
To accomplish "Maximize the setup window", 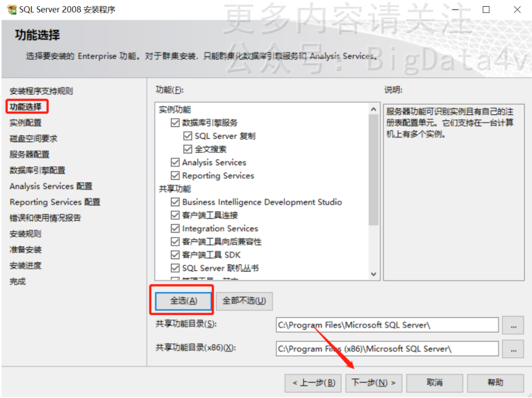I will 486,9.
